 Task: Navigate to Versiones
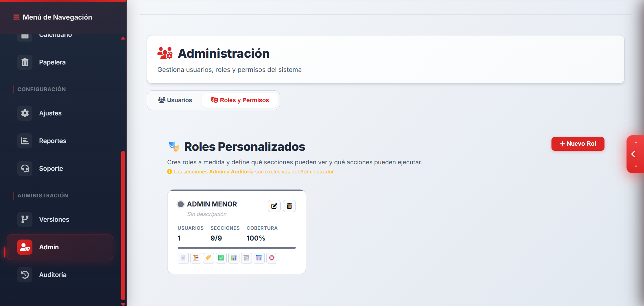[60, 220]
